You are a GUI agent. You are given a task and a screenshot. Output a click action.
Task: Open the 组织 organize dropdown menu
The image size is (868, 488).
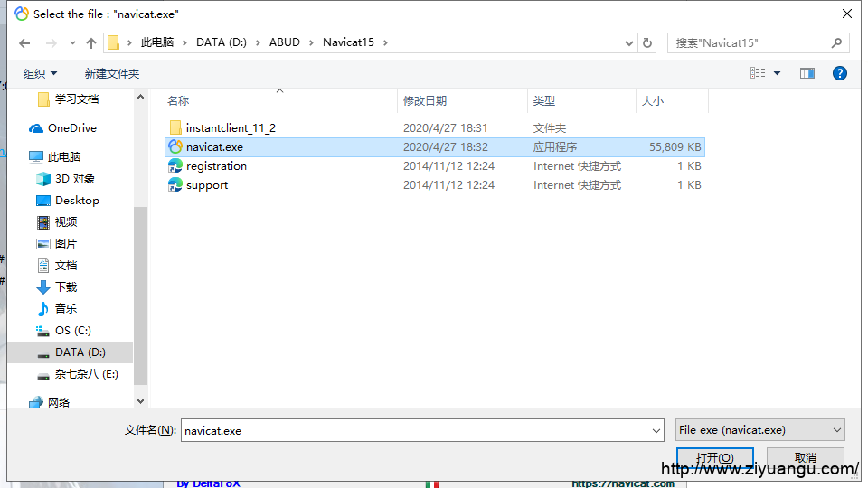click(x=40, y=73)
